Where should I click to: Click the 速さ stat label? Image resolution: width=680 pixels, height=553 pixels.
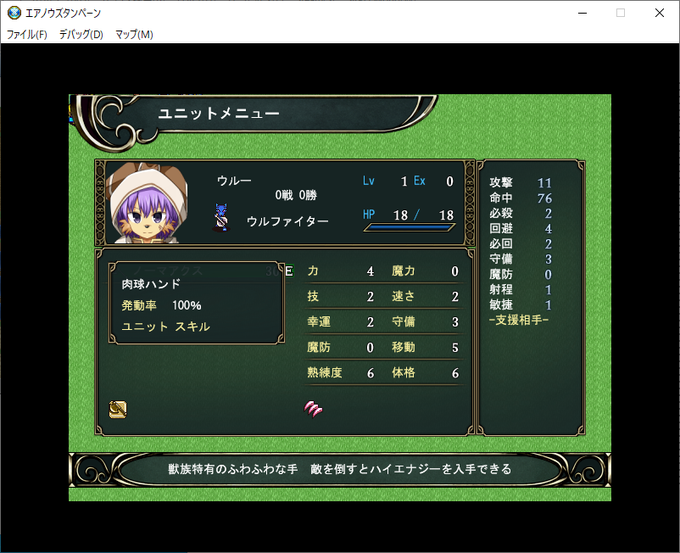pyautogui.click(x=403, y=296)
